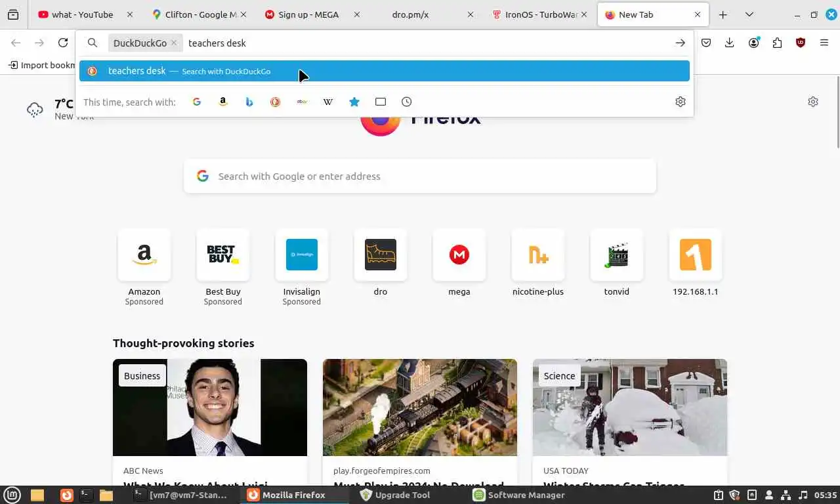This screenshot has height=504, width=840.
Task: Click into the address bar text 'teachers desk'
Action: (x=217, y=43)
